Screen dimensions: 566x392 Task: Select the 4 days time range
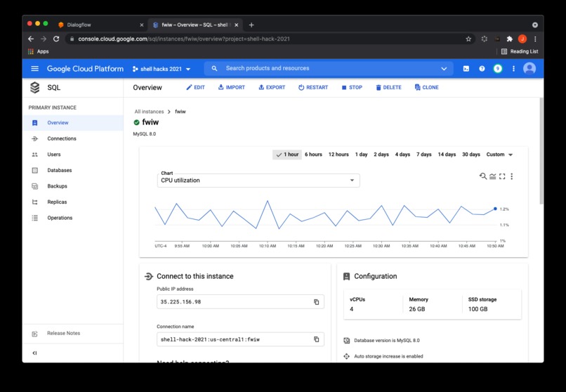402,155
